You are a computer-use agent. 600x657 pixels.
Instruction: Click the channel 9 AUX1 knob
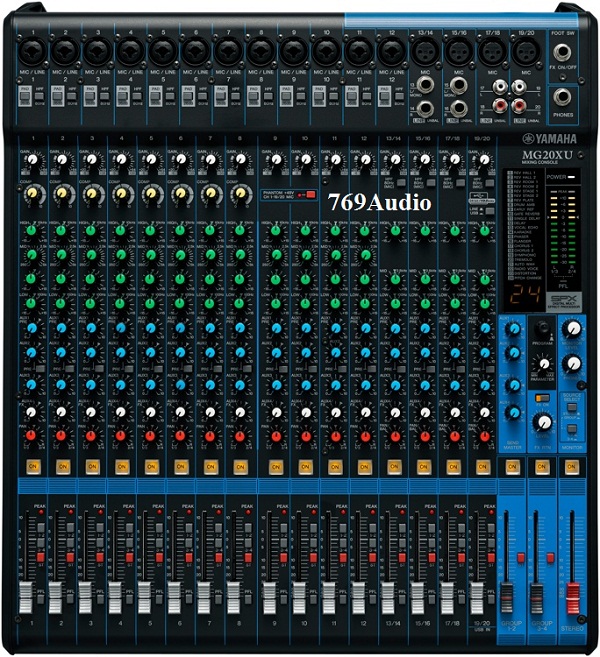pyautogui.click(x=276, y=328)
